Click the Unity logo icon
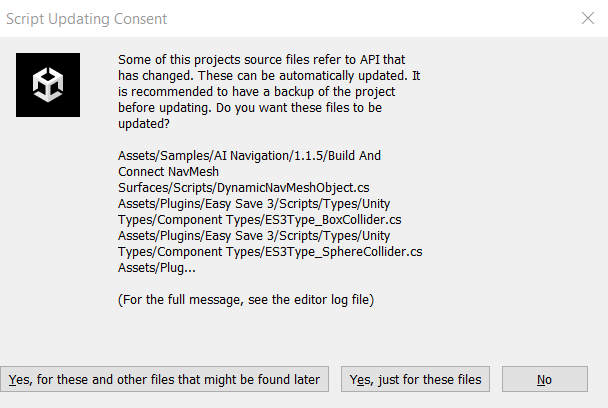The height and width of the screenshot is (408, 608). coord(48,86)
